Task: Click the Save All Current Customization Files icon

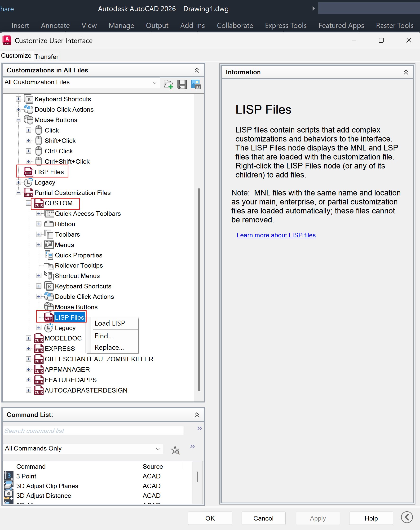Action: [x=182, y=84]
